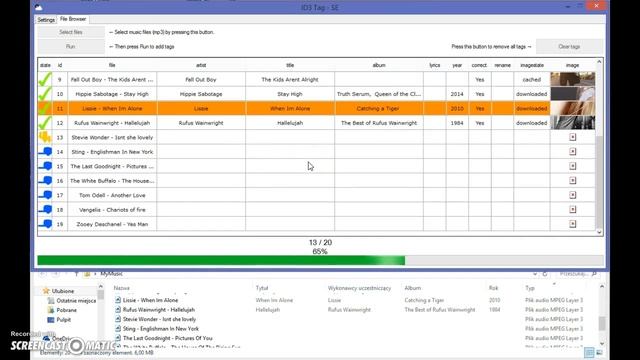
Task: Click 'The Best of Rufus Wainwright' album cell
Action: click(379, 123)
